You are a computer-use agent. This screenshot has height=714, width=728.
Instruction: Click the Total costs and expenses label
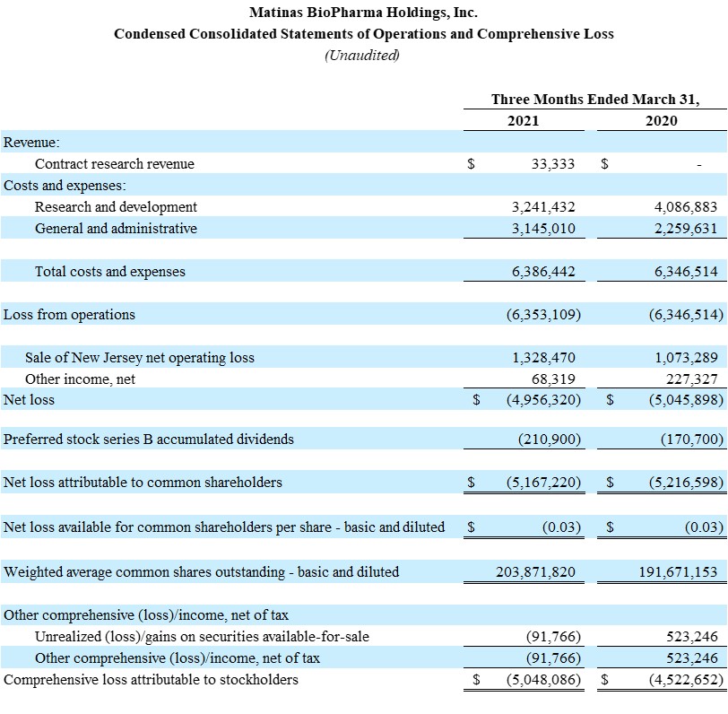tap(109, 272)
